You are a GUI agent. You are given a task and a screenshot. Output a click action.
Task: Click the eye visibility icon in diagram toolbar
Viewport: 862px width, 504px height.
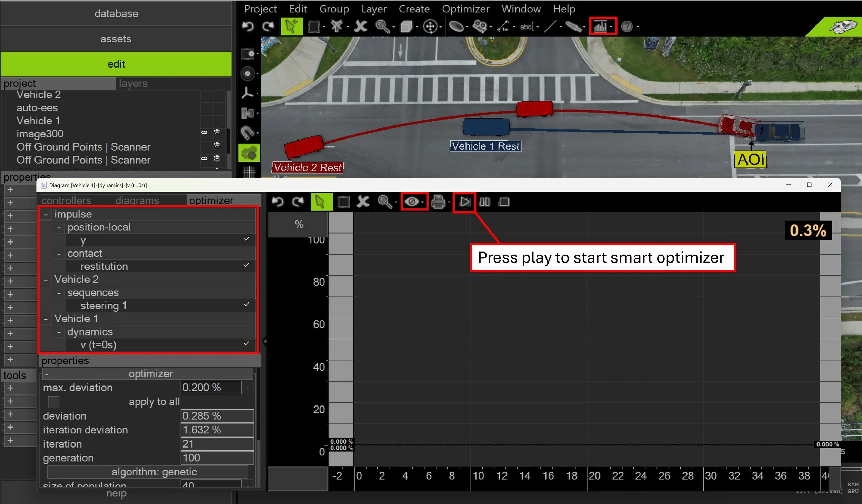[x=412, y=202]
